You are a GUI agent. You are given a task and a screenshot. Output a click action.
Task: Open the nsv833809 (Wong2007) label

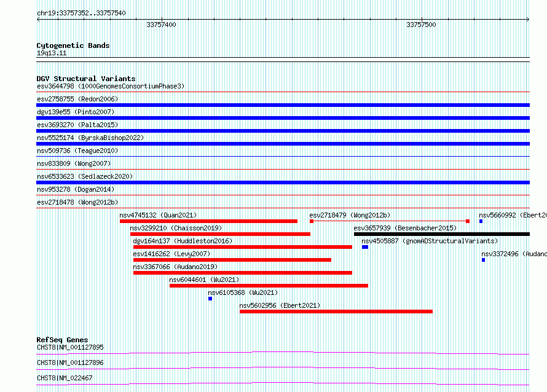[x=74, y=163]
